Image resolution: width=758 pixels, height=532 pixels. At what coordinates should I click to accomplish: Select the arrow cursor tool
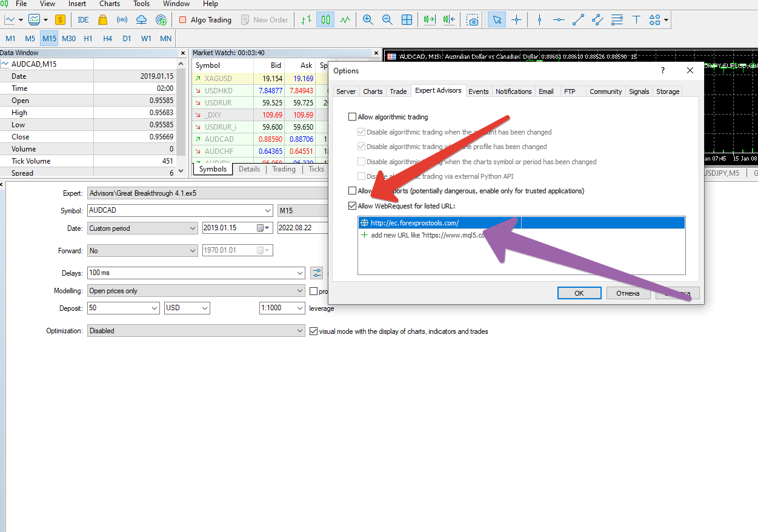coord(497,19)
